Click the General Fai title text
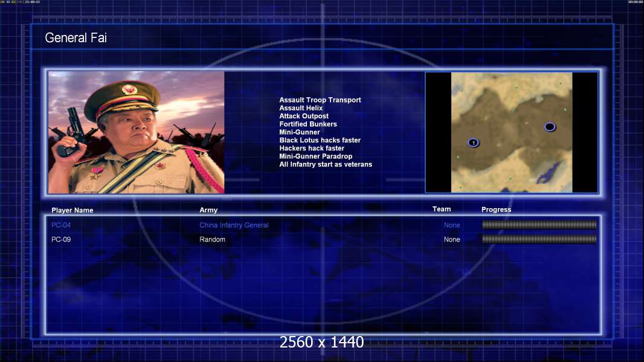Viewport: 644px width, 362px height. pyautogui.click(x=76, y=38)
